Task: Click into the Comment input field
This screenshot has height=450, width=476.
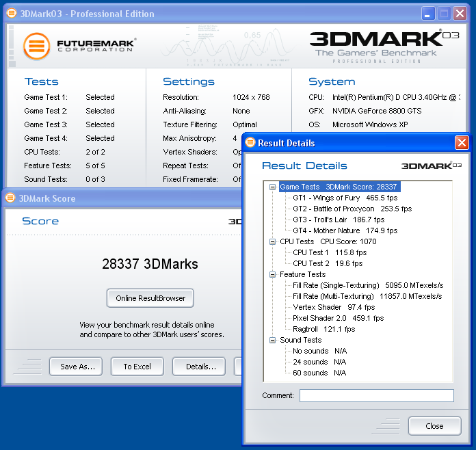Action: point(376,396)
